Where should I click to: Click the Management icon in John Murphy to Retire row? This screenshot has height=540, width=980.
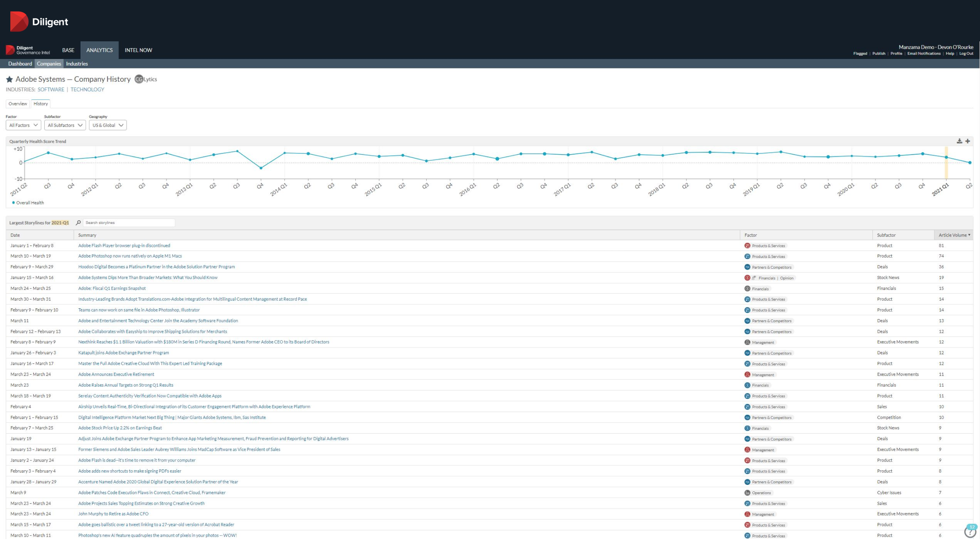tap(747, 514)
